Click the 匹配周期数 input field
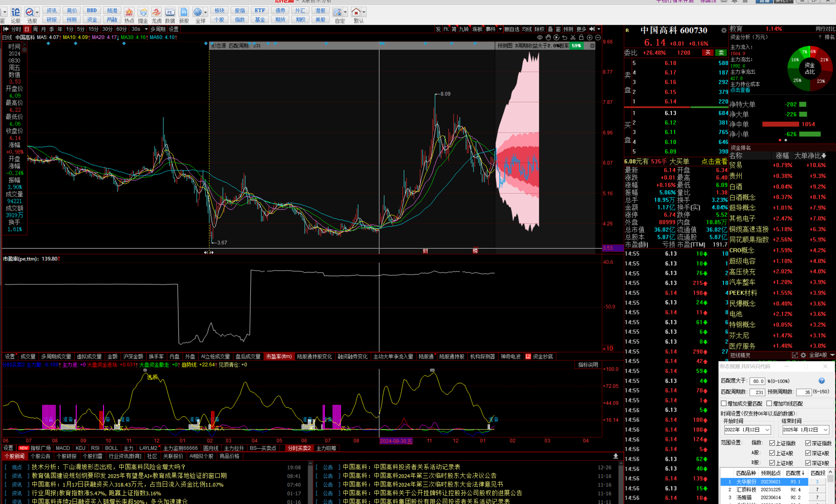 pyautogui.click(x=757, y=392)
